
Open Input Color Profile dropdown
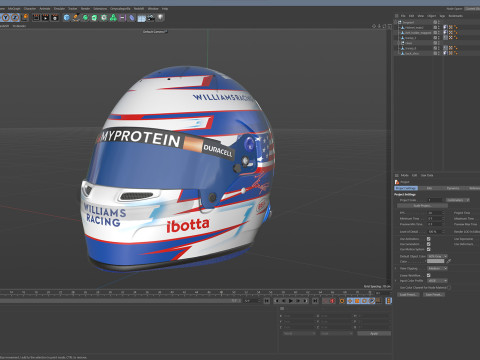point(437,281)
